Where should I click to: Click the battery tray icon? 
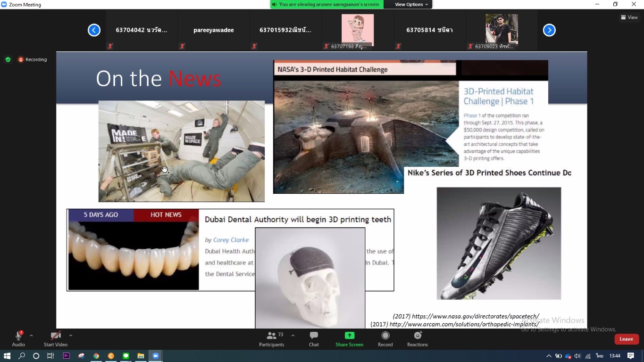[x=559, y=356]
